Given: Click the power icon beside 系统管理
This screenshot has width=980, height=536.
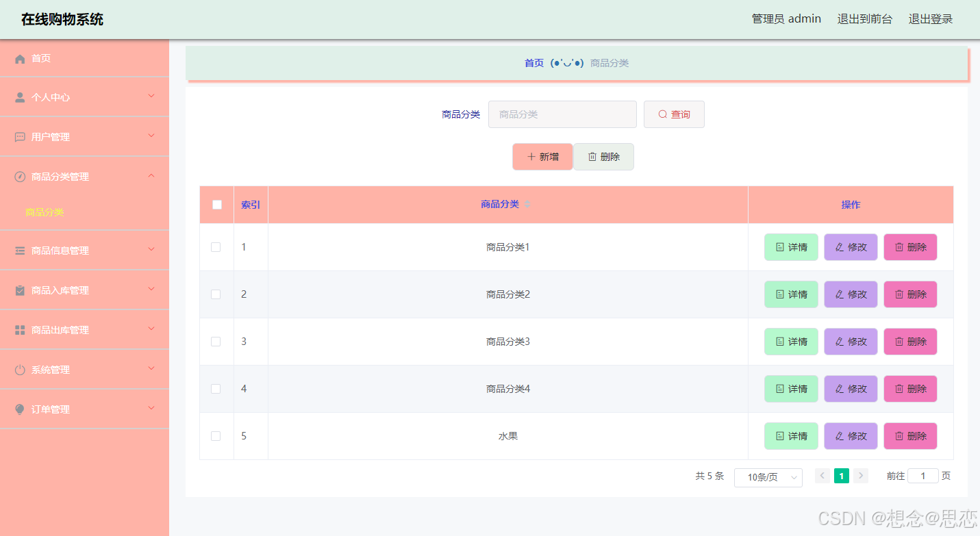Looking at the screenshot, I should [20, 370].
